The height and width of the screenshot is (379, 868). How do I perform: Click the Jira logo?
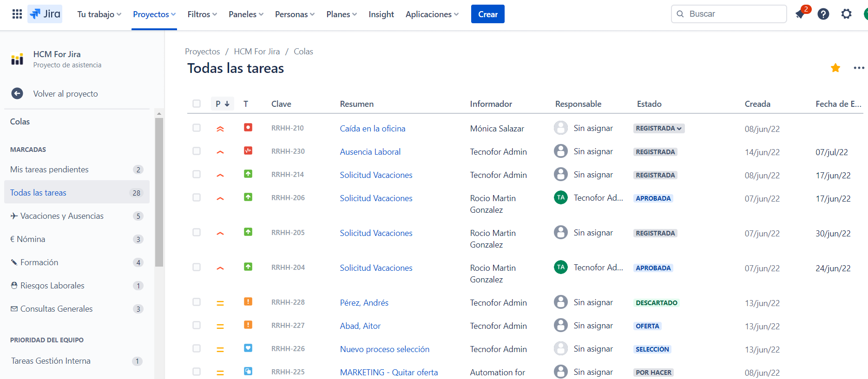coord(45,14)
